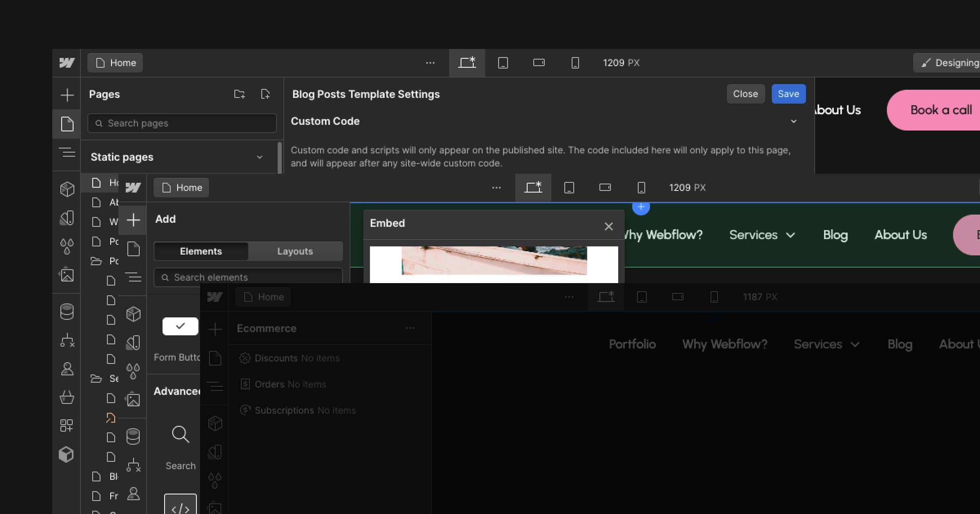Open Assets icon in the Add panel window sidebar
The image size is (980, 514).
133,400
